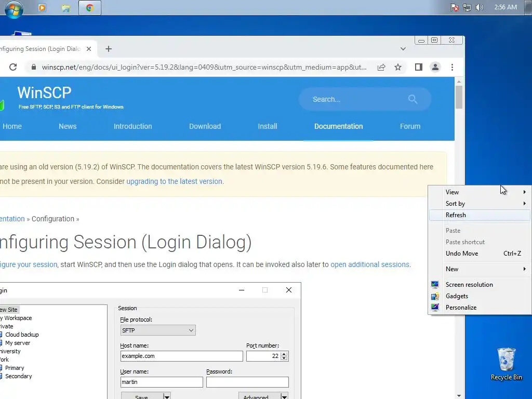Click the WinSCP site logo title
The image size is (532, 399).
pos(44,92)
